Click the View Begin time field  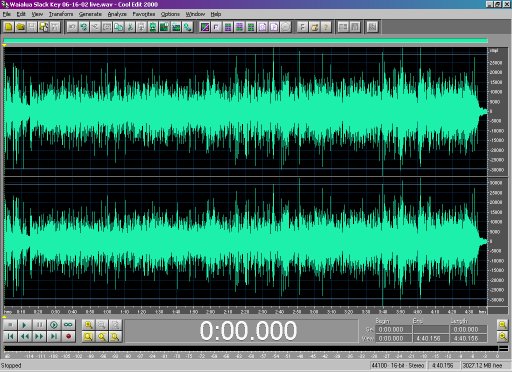click(x=393, y=338)
